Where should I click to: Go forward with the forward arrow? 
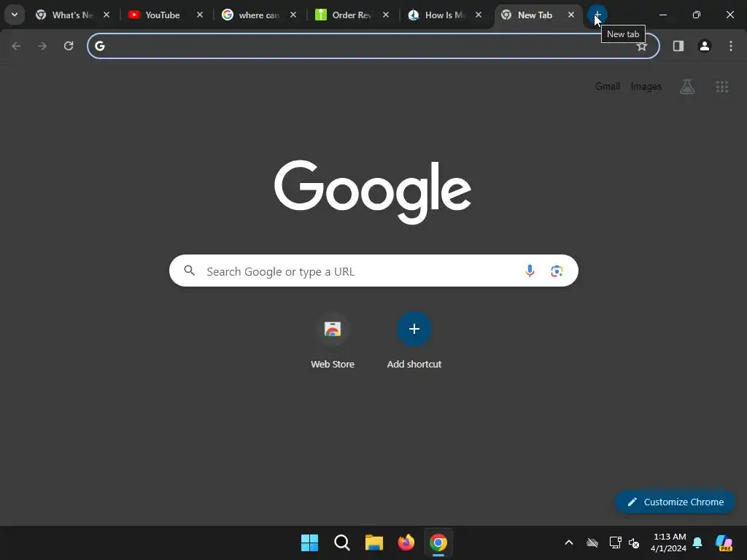tap(42, 46)
